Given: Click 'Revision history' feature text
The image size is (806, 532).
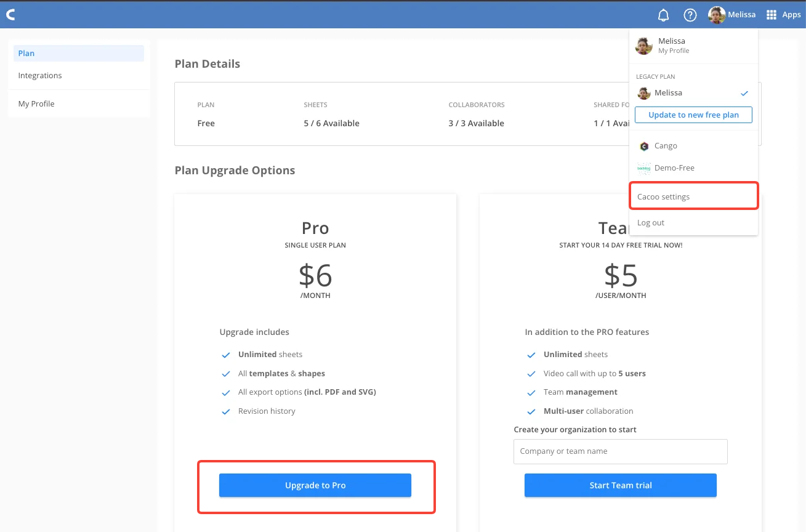Looking at the screenshot, I should tap(267, 411).
